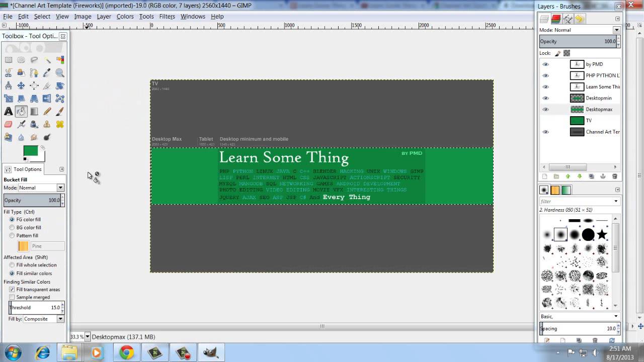Open the Filters menu
The width and height of the screenshot is (644, 362).
coord(167,16)
